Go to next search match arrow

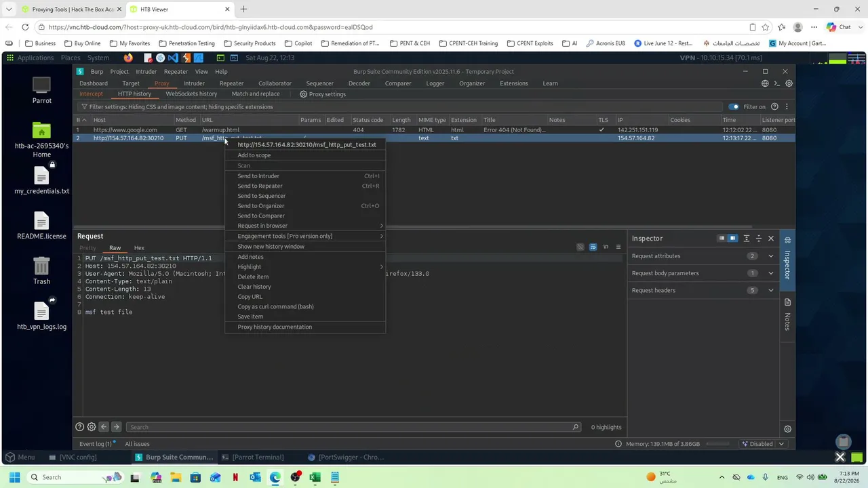tap(116, 427)
